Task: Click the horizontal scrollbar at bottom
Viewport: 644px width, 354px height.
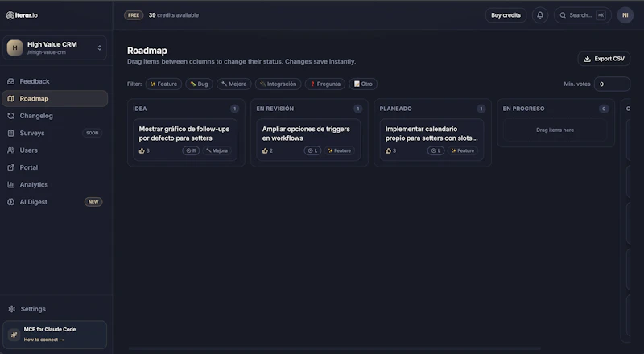Action: coord(335,348)
